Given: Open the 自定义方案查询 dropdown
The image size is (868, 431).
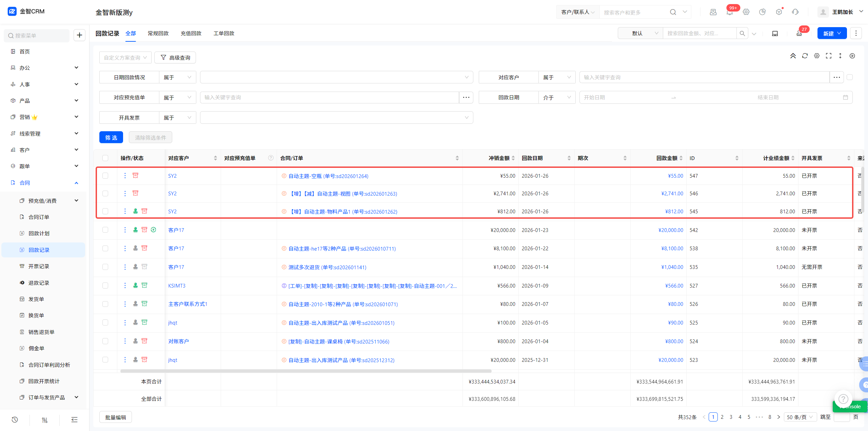Looking at the screenshot, I should [x=125, y=58].
